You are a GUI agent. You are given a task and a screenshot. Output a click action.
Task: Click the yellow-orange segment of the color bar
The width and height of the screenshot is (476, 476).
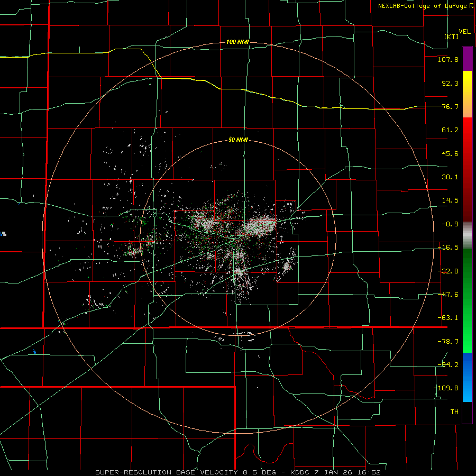click(x=467, y=94)
